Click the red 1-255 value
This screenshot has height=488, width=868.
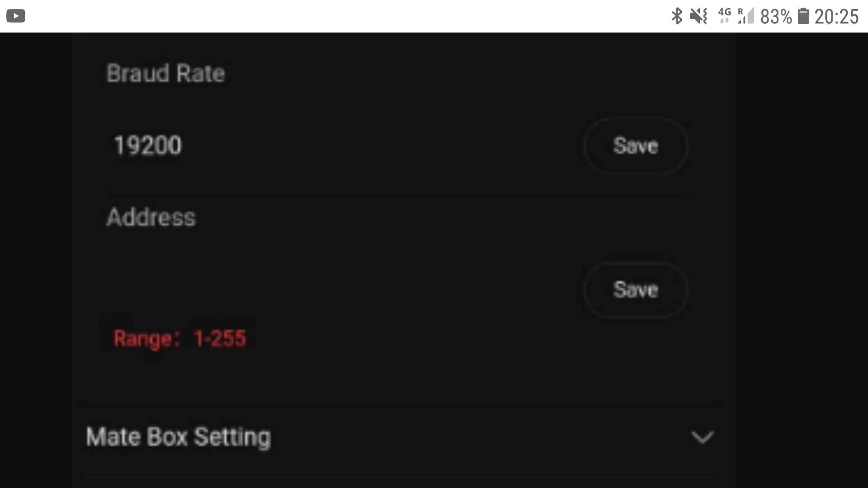coord(220,338)
